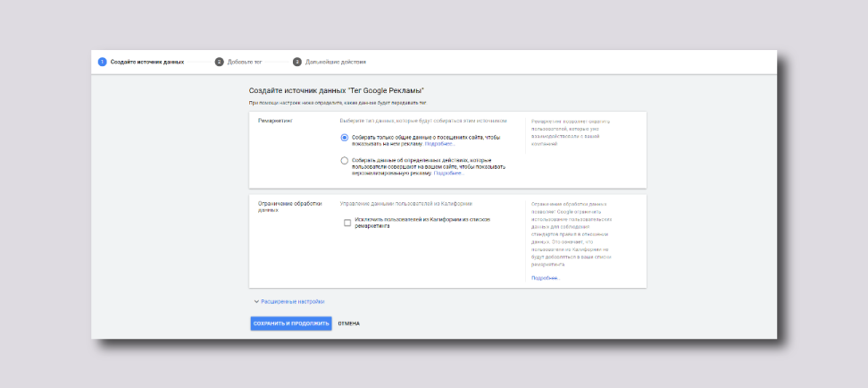Click text Управление данными пользователей из Калифорнии
Image resolution: width=868 pixels, height=388 pixels.
[405, 204]
